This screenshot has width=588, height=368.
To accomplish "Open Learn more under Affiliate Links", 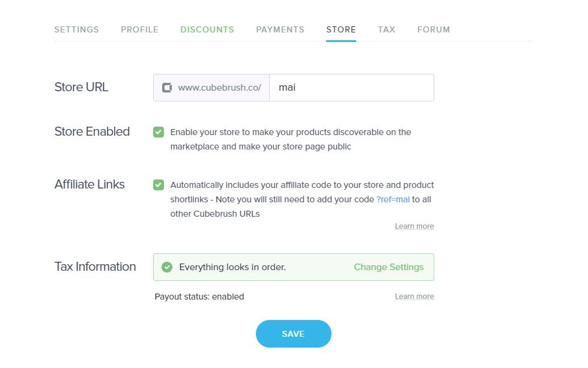I will coord(414,226).
